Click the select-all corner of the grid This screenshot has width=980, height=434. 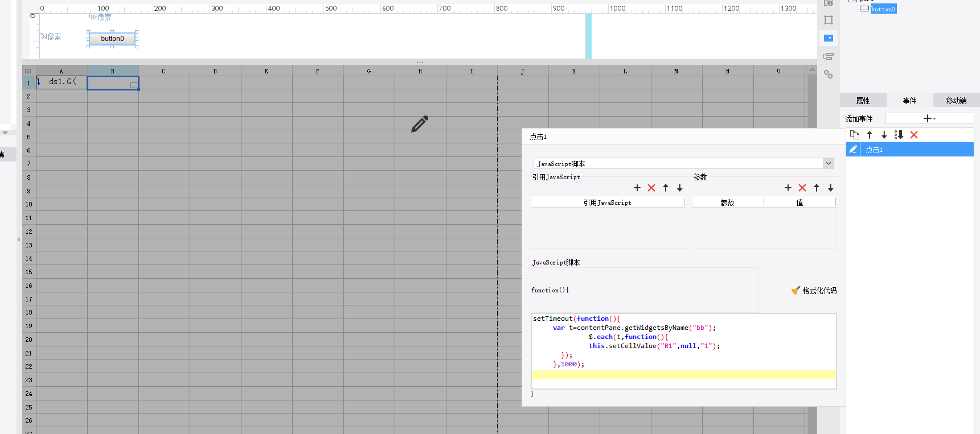[28, 71]
